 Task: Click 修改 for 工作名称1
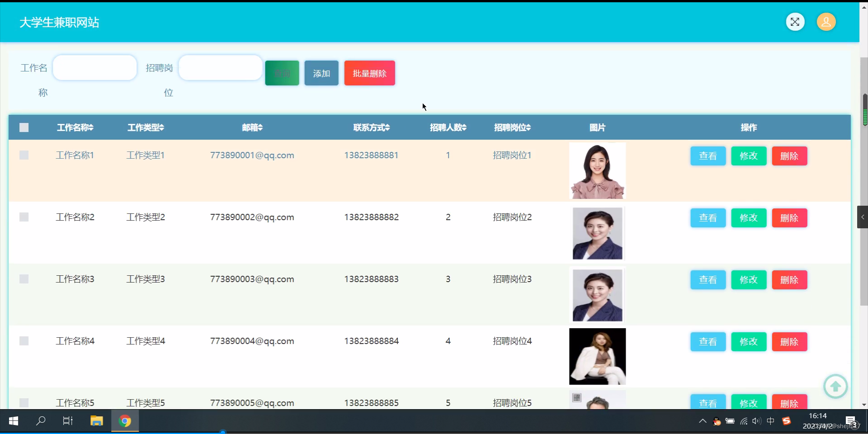(749, 156)
